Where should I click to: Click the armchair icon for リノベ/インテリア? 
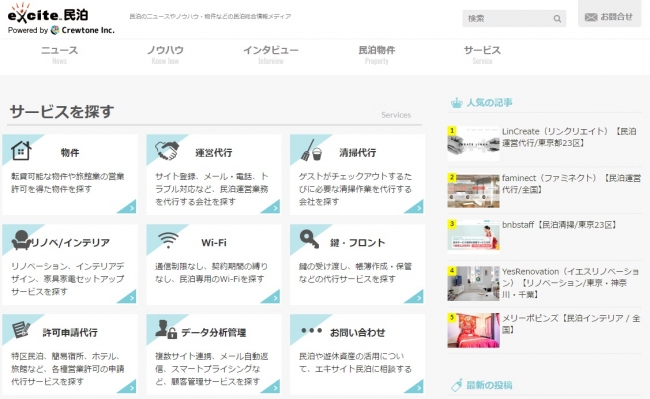[x=21, y=240]
